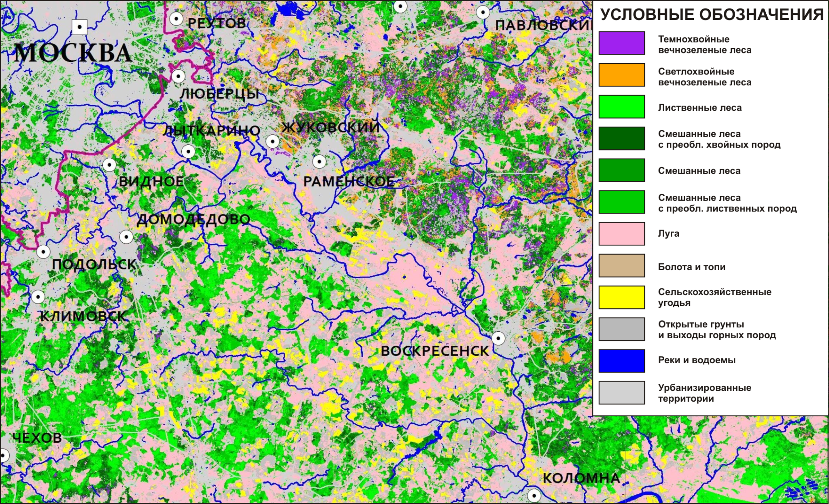Image resolution: width=829 pixels, height=504 pixels.
Task: Click the ПАВЛОВСКИЙ map label
Action: (543, 25)
